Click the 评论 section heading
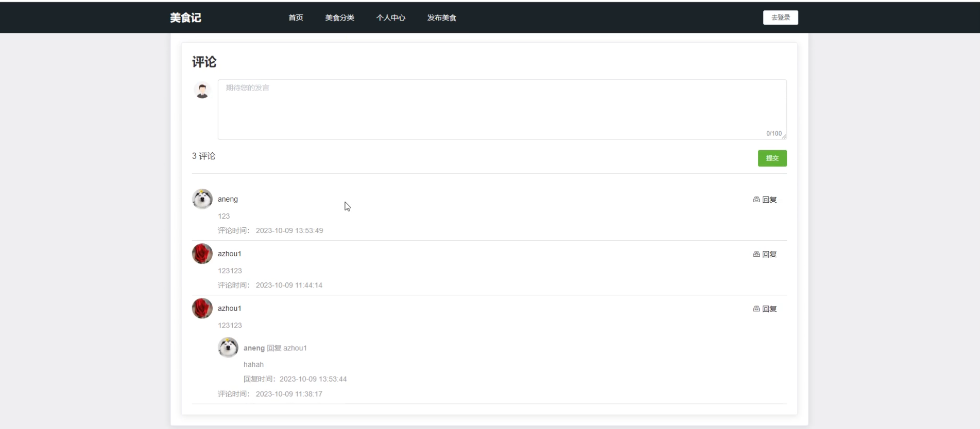This screenshot has width=980, height=429. click(204, 62)
